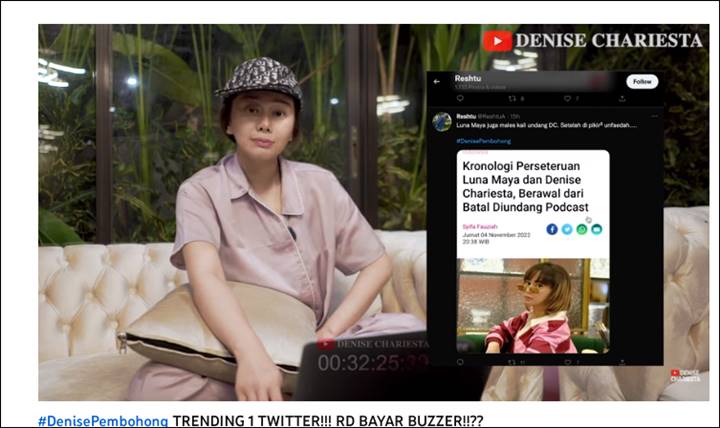Click the share icon under the Follow button

pos(622,98)
